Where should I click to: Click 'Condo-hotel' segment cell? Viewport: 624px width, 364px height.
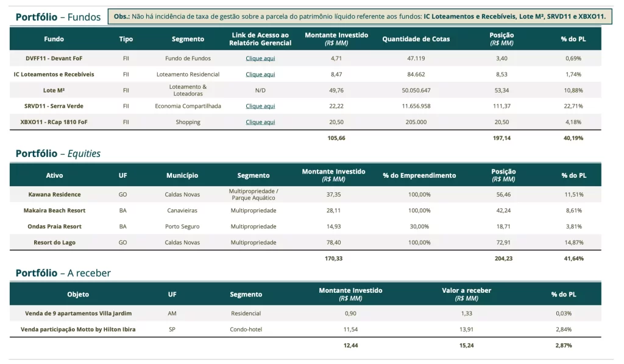click(x=246, y=329)
